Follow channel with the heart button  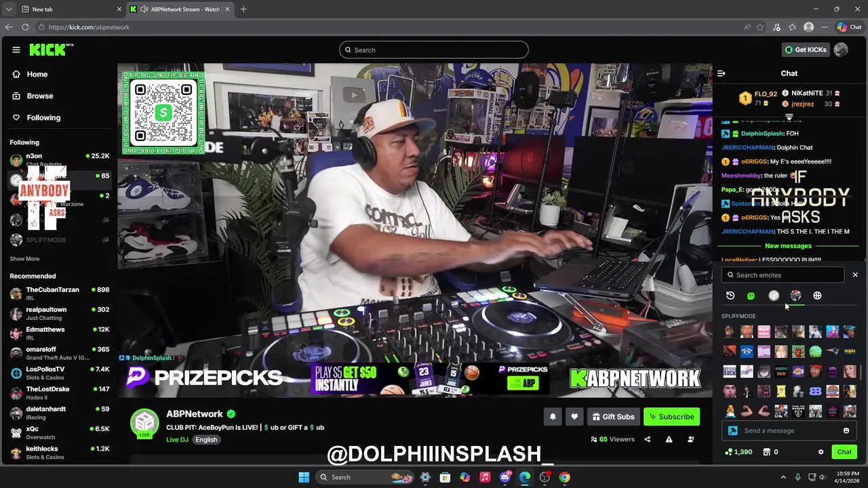[574, 417]
